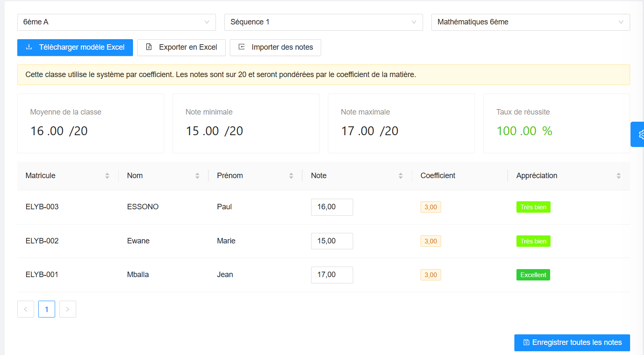Sort the table by Matricule column

click(107, 176)
